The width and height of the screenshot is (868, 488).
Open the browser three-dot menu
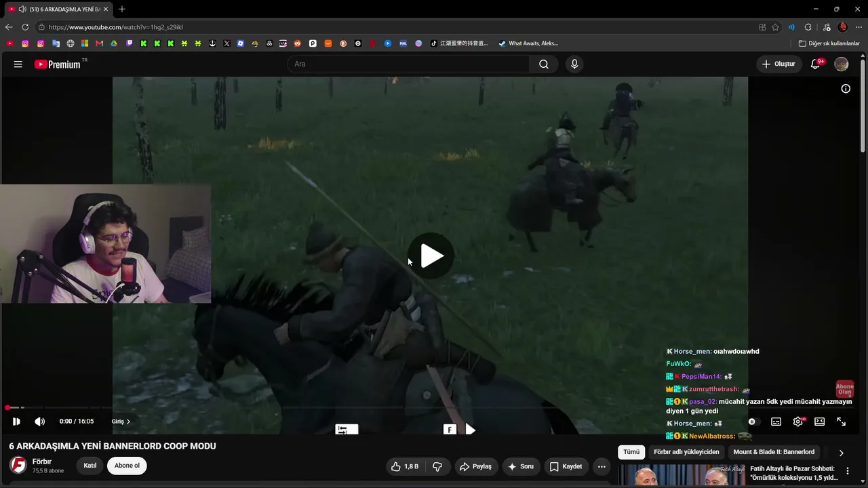coord(859,27)
